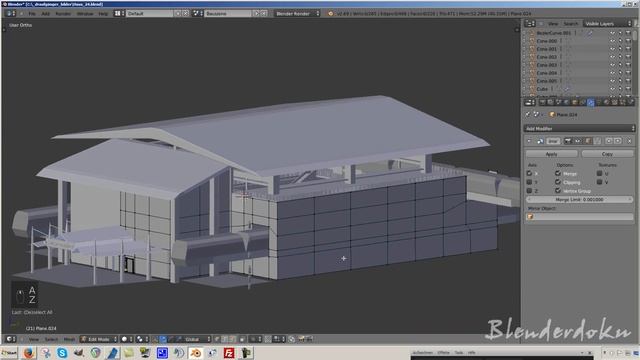640x360 pixels.
Task: Open the File menu
Action: (x=31, y=13)
